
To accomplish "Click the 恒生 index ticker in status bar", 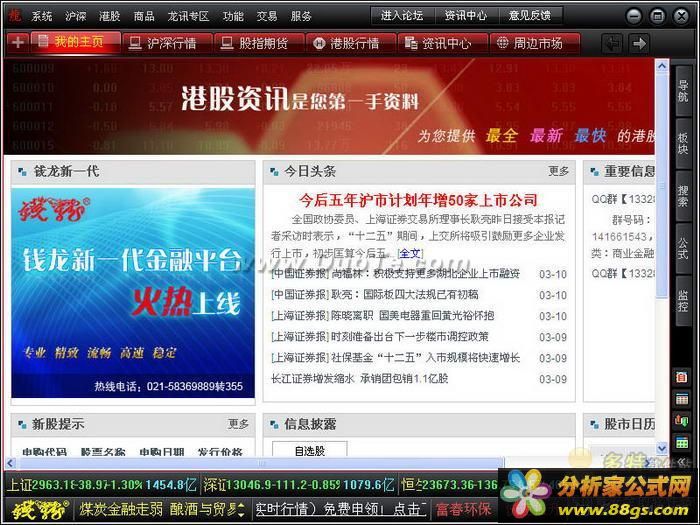I will point(449,485).
